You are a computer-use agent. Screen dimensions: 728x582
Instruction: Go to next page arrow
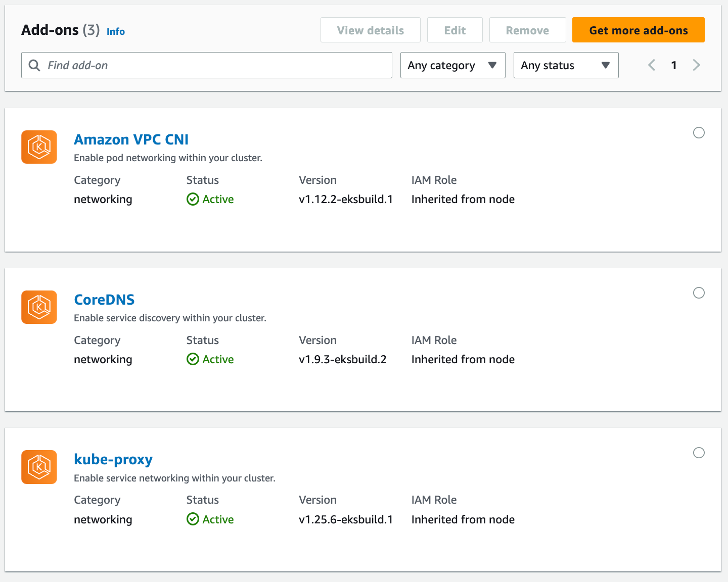[x=696, y=65]
